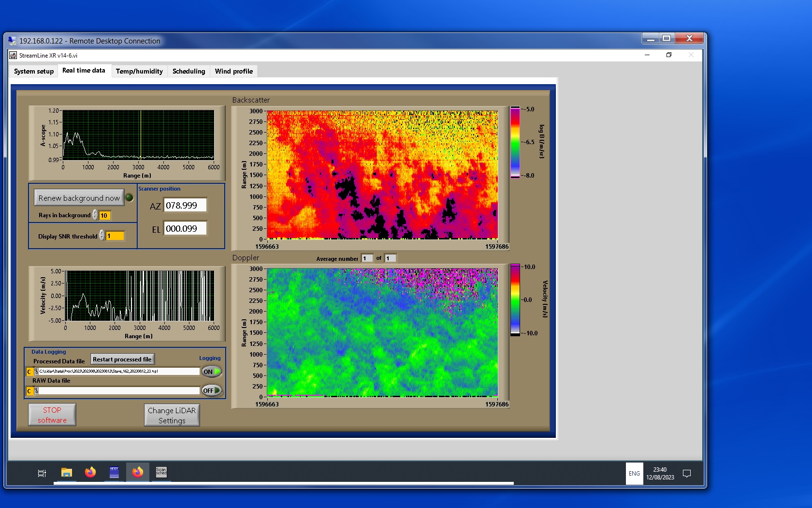Click Change LiDAR Settings button
The image size is (812, 508).
(172, 415)
